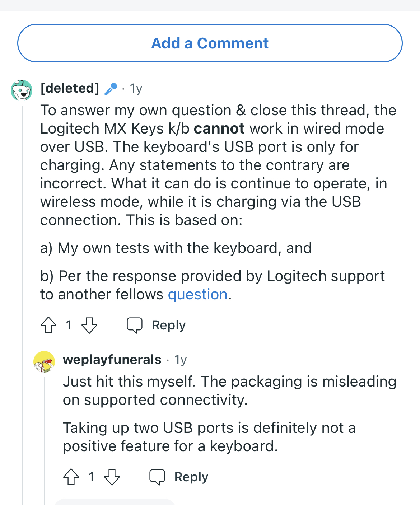
Task: Open the blue "question" hyperlink
Action: point(197,294)
